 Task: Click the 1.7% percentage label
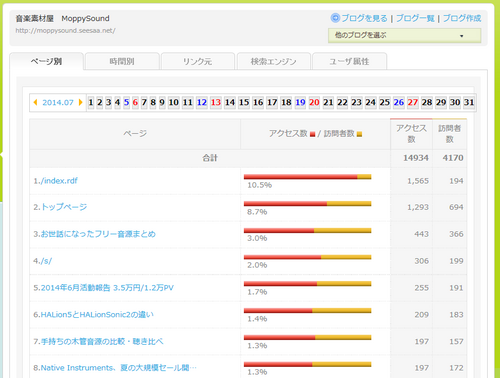[x=257, y=292]
